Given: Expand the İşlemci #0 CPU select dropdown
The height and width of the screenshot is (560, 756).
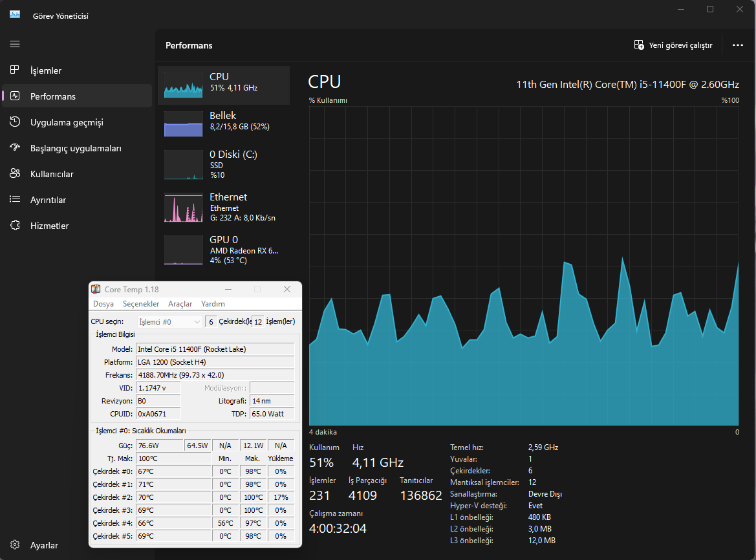Looking at the screenshot, I should [169, 322].
